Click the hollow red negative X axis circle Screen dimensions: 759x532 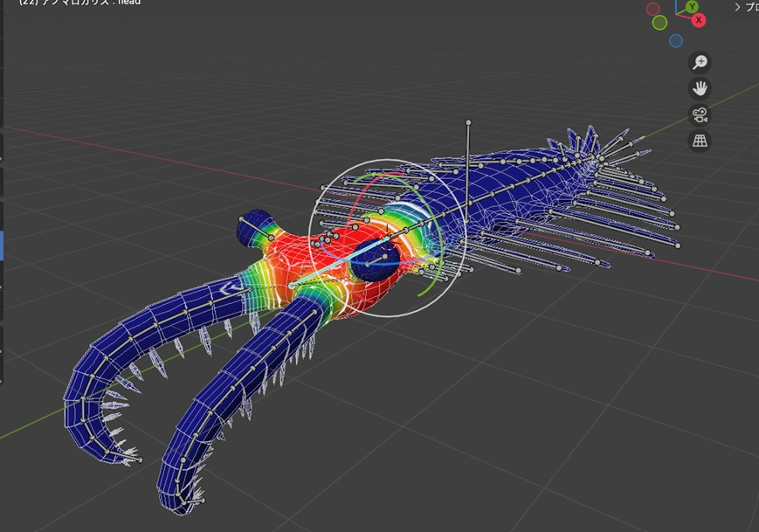tap(653, 9)
